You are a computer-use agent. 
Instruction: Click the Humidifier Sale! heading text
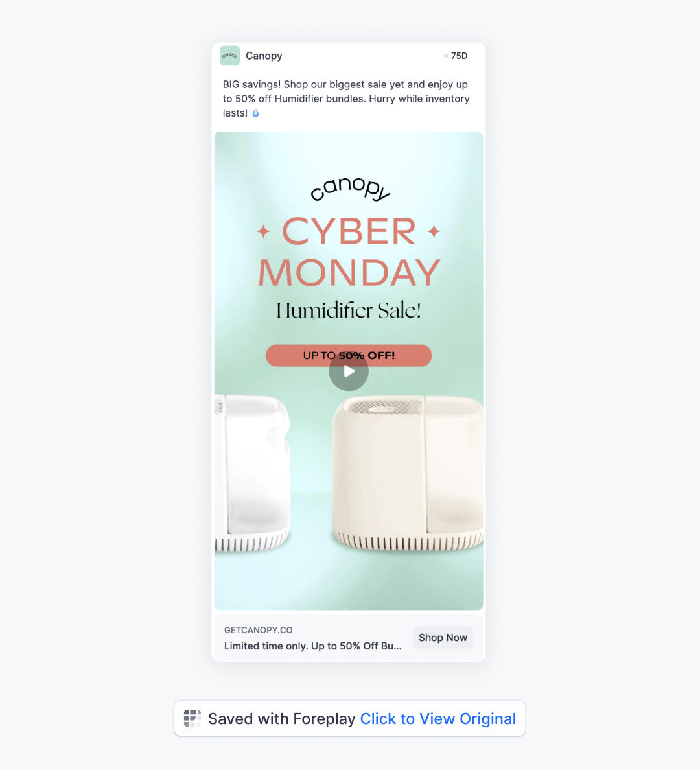[348, 310]
